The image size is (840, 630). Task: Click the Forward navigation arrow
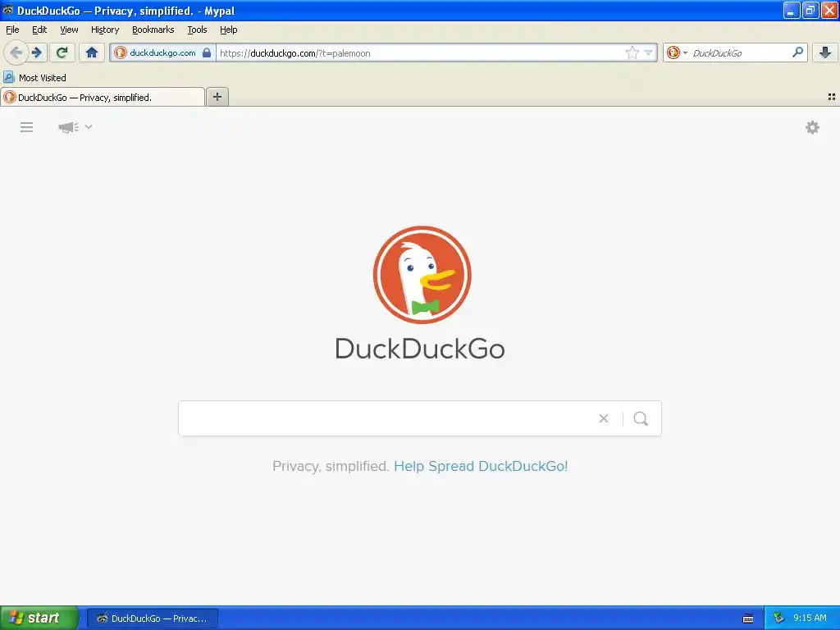[x=36, y=52]
